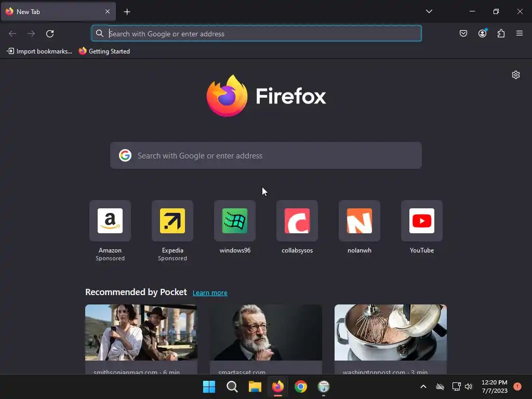The image size is (532, 399).
Task: Focus the address bar search field
Action: (257, 34)
